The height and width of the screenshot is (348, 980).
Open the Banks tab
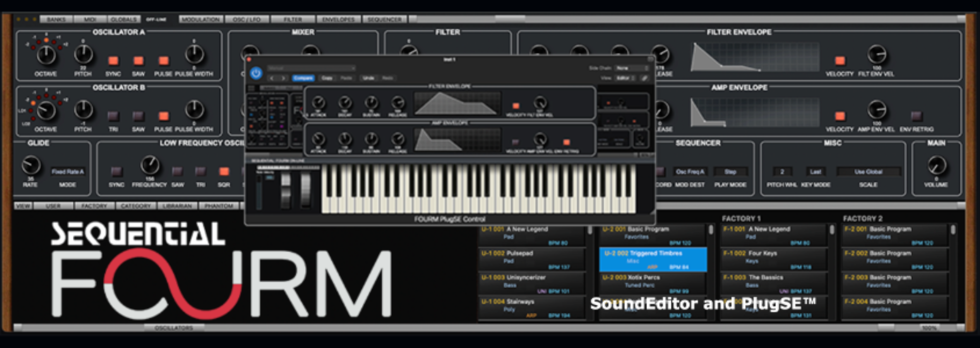click(56, 19)
